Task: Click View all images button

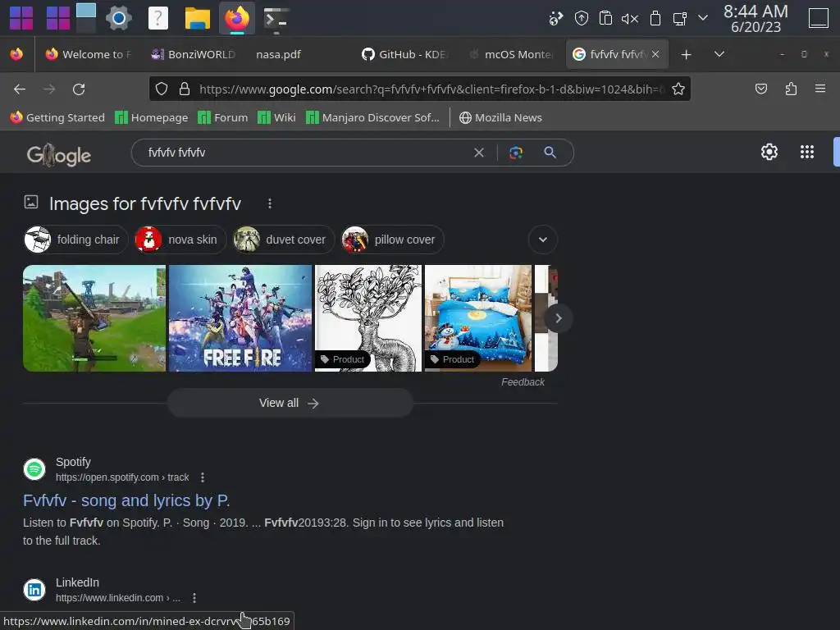Action: pos(290,403)
